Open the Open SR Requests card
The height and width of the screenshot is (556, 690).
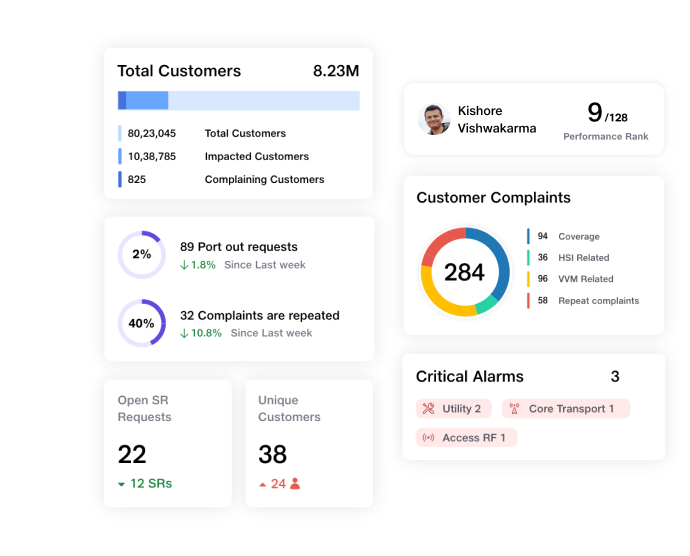167,443
